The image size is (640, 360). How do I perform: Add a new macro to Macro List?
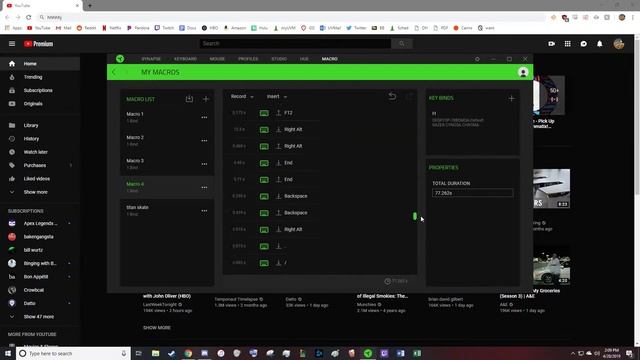206,99
